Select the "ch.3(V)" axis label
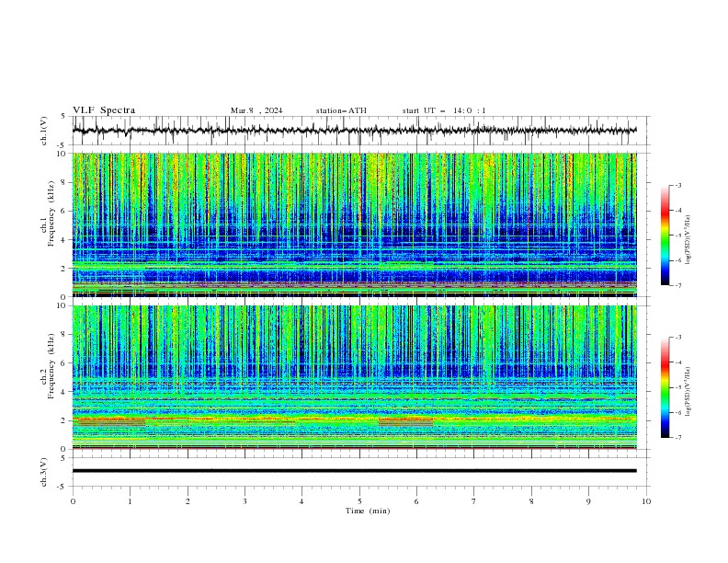 point(44,472)
